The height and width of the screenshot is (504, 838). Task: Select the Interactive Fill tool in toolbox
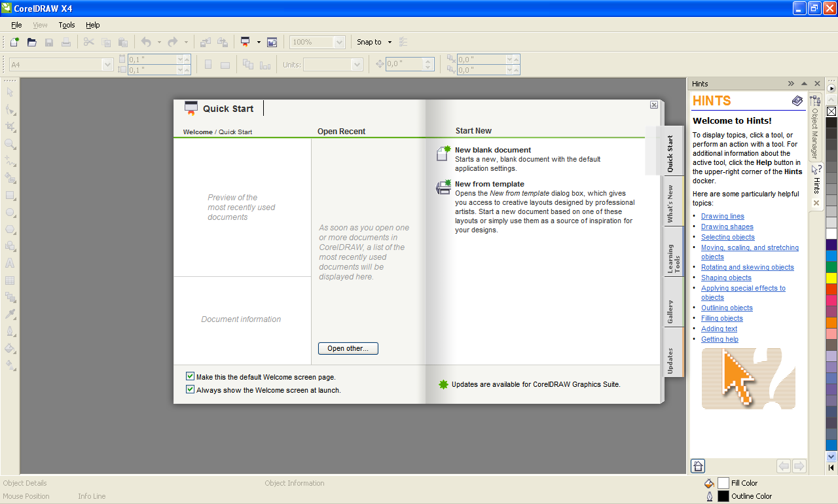click(10, 365)
